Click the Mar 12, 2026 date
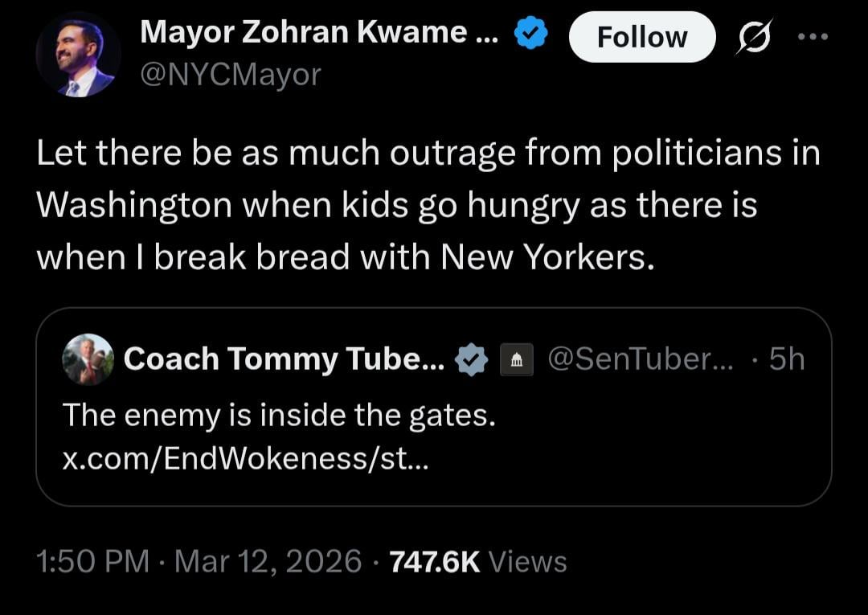The height and width of the screenshot is (615, 868). point(268,561)
